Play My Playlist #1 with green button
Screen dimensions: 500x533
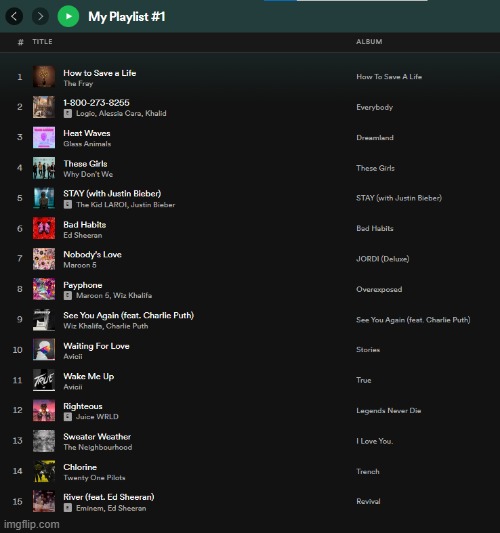click(x=68, y=16)
